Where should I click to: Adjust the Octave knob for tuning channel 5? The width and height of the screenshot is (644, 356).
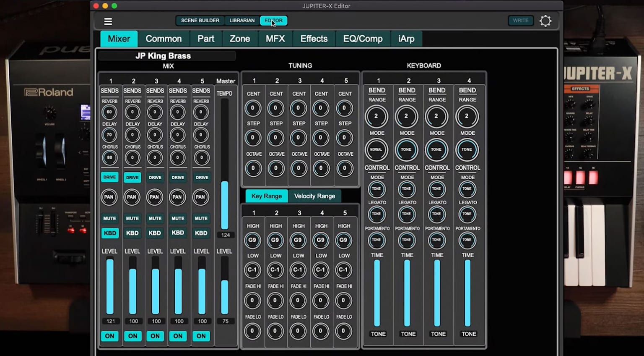pyautogui.click(x=345, y=168)
